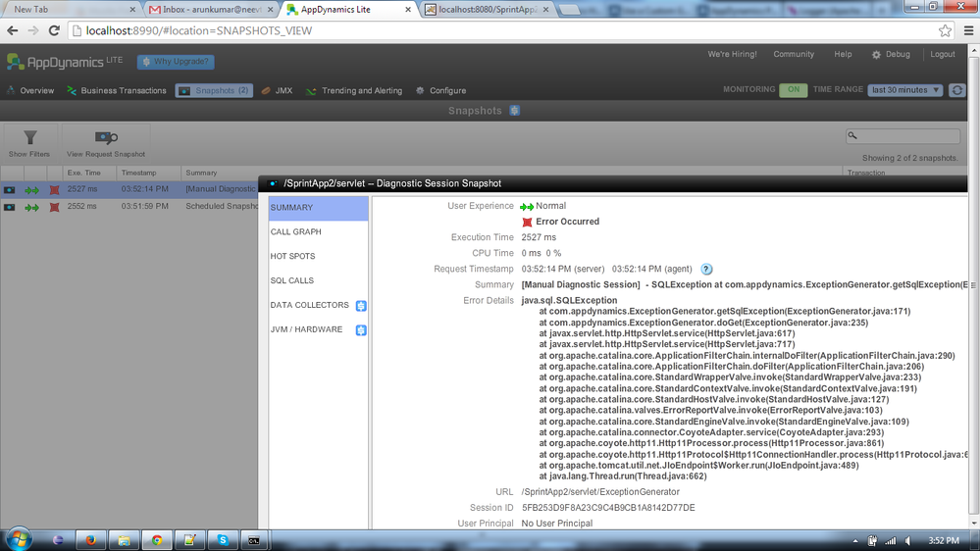Select the 2552 ms Scheduled Snapshot row
The height and width of the screenshot is (551, 980).
[128, 207]
